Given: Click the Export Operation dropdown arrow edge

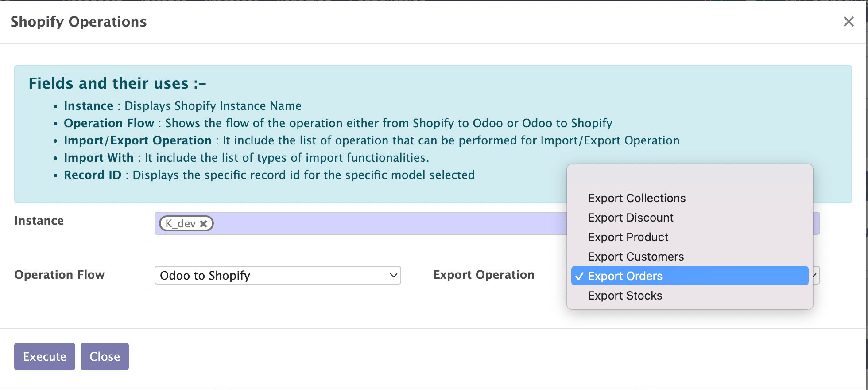Looking at the screenshot, I should click(x=815, y=275).
